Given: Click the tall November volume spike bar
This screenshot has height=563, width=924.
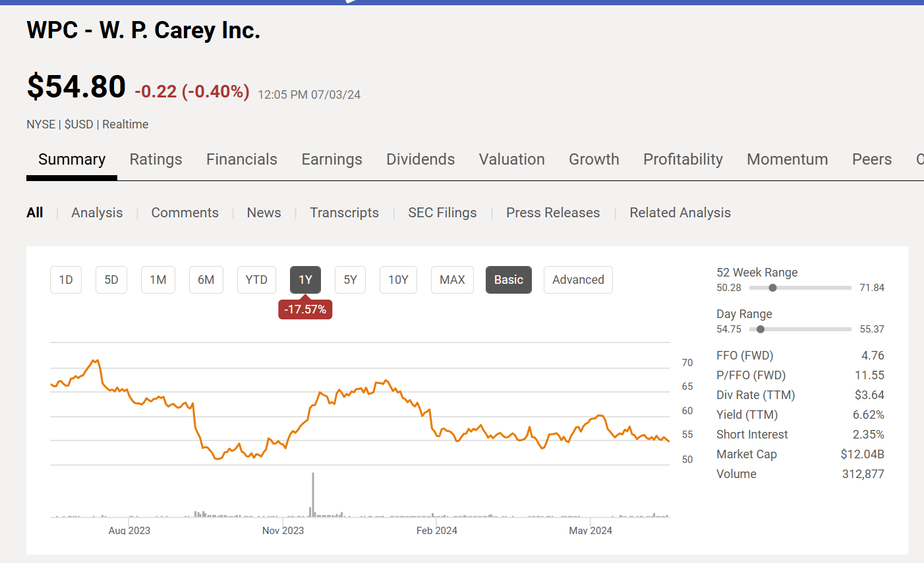Looking at the screenshot, I should click(313, 495).
